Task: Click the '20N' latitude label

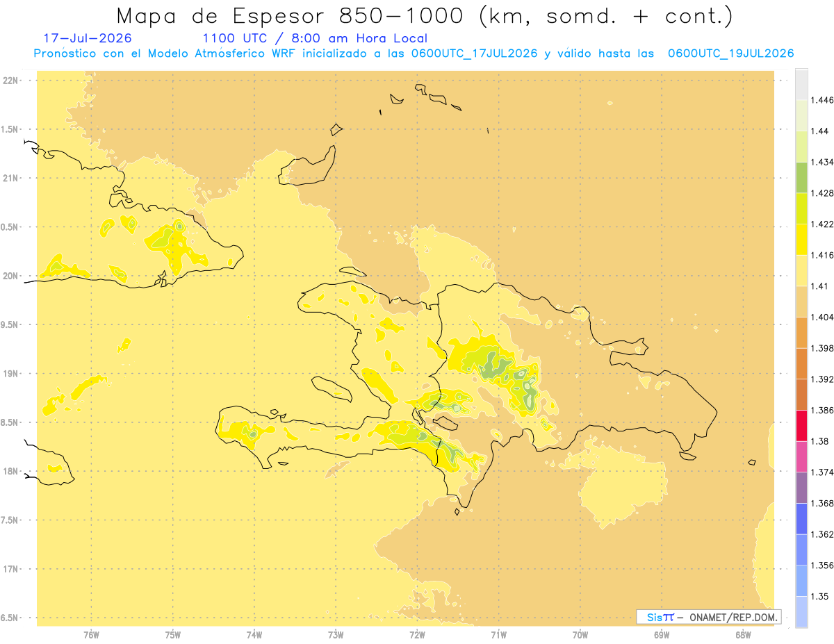Action: pos(11,276)
